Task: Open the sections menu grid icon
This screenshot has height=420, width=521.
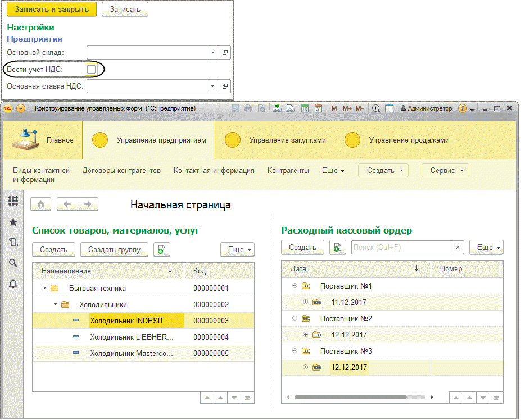Action: click(x=13, y=200)
